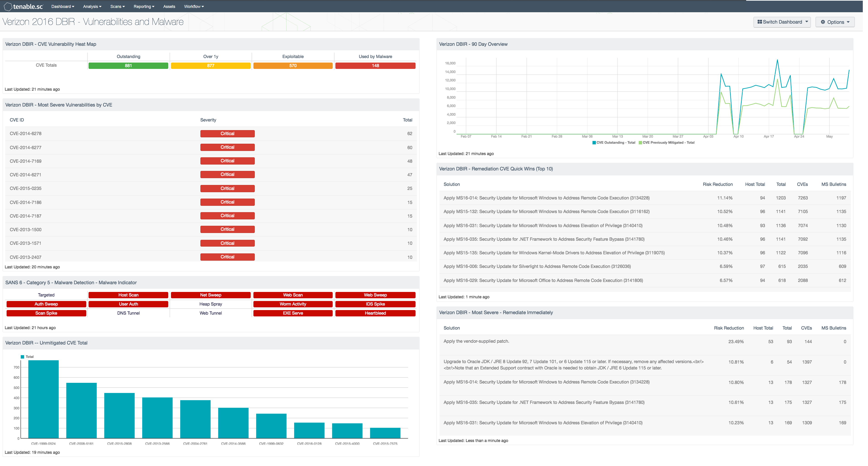Click the Host Scan malware indicator
This screenshot has width=868, height=466.
128,295
